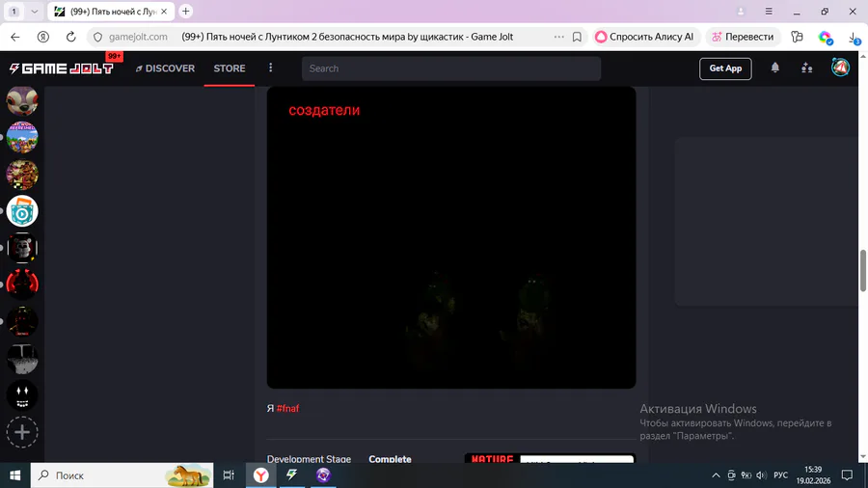Go back with browser back arrow
This screenshot has width=868, height=488.
point(14,37)
